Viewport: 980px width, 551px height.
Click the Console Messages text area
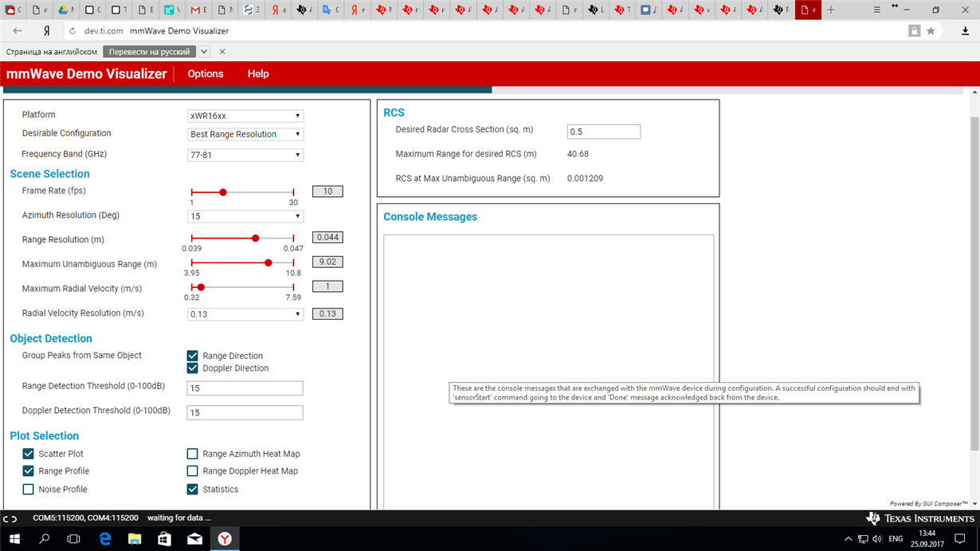[x=548, y=372]
